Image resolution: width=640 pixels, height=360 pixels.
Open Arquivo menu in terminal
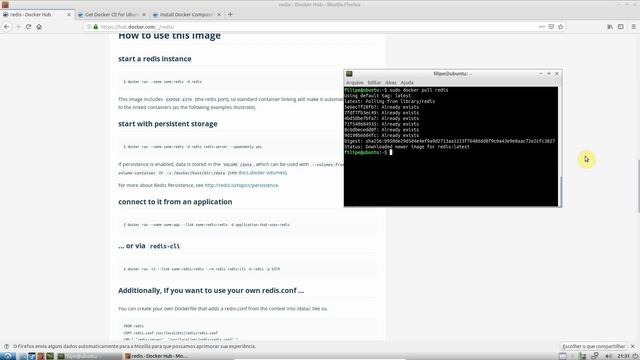tap(354, 82)
